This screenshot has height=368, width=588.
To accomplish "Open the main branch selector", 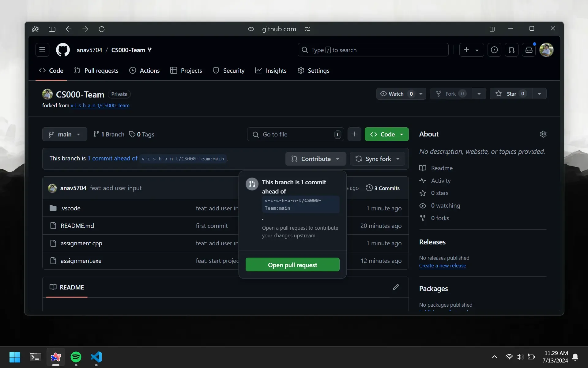I will point(65,134).
